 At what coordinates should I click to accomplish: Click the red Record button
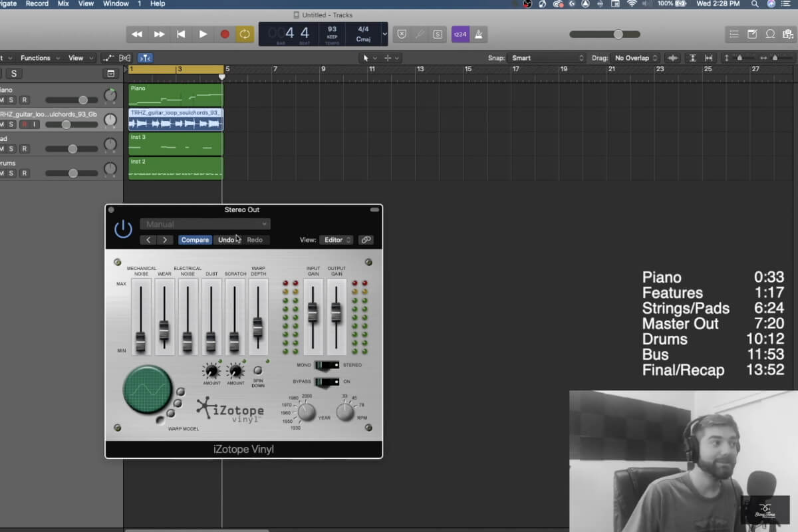(x=225, y=34)
